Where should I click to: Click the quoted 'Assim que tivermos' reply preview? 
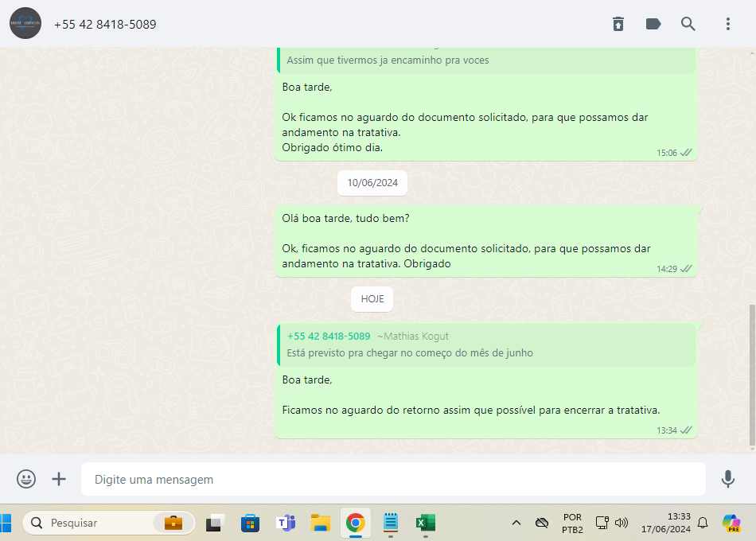tap(485, 60)
